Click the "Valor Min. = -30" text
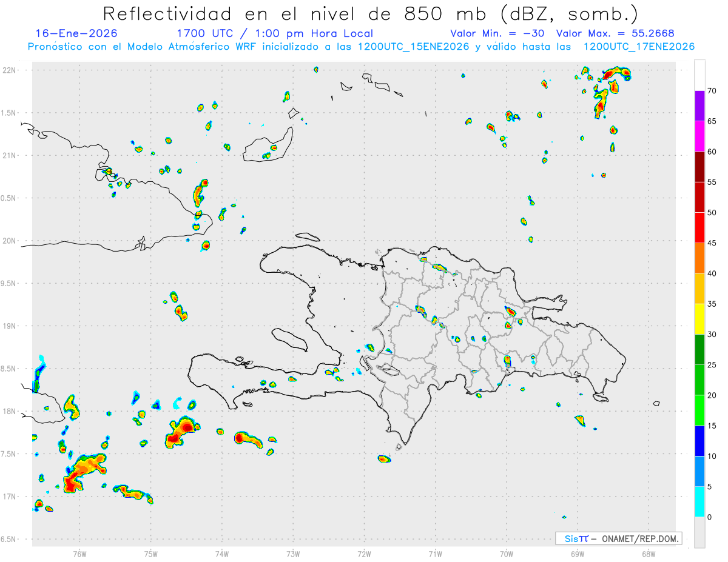 pos(497,34)
